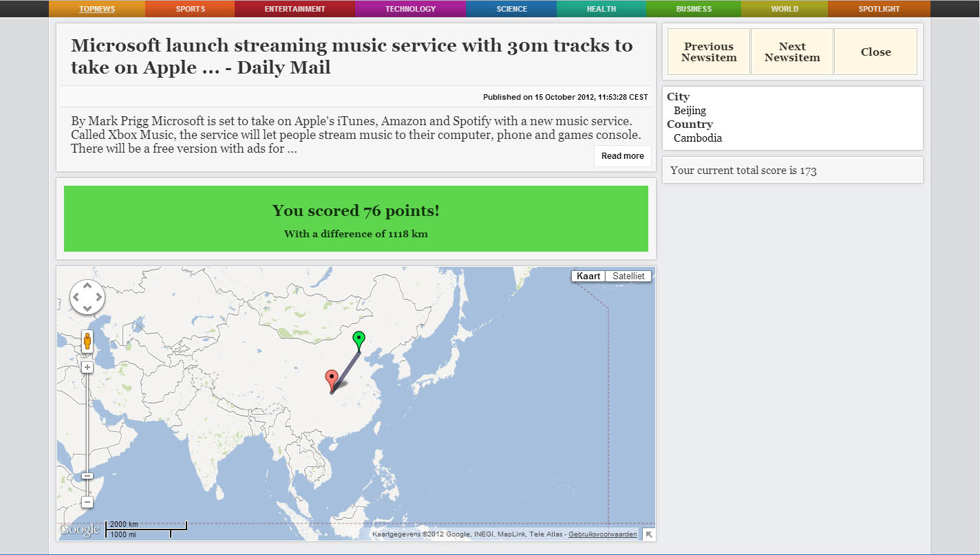Click the 2000 km map scale bar

pos(146,525)
